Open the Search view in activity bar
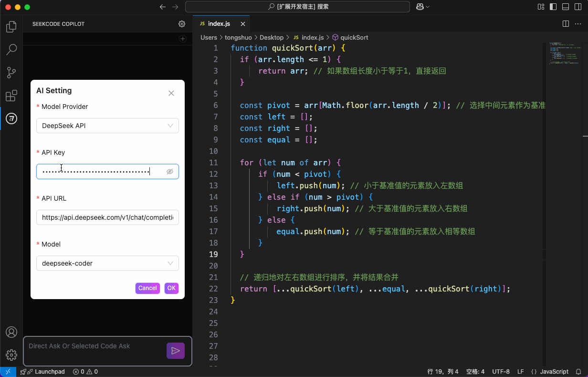Screen dimensions: 588x377 (11, 49)
